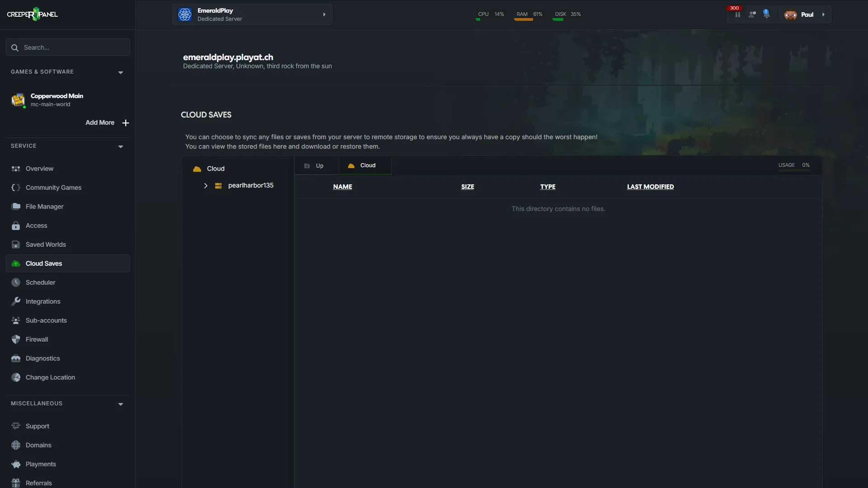This screenshot has width=868, height=488.
Task: Open the Scheduler clock icon
Action: (x=16, y=282)
